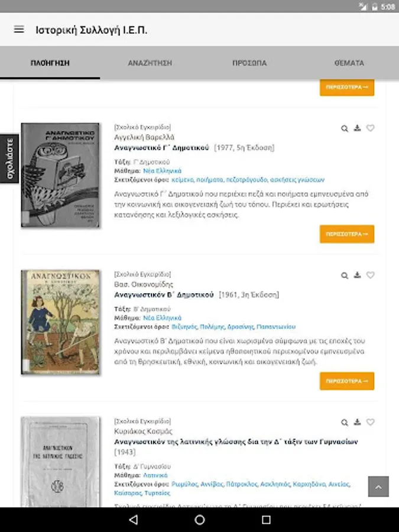Viewport: 399px width, 532px height.
Task: Click the scroll-to-top arrow button
Action: click(378, 486)
